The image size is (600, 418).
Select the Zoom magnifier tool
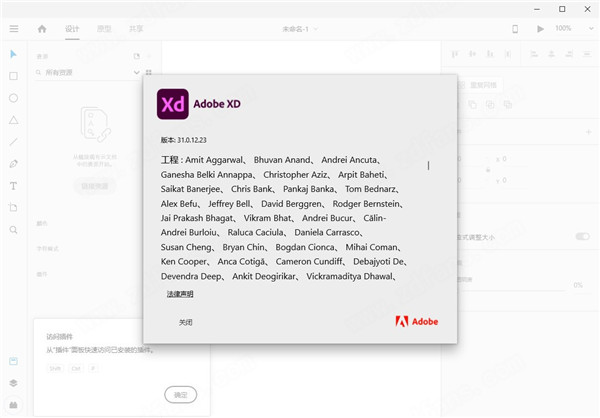pyautogui.click(x=13, y=230)
